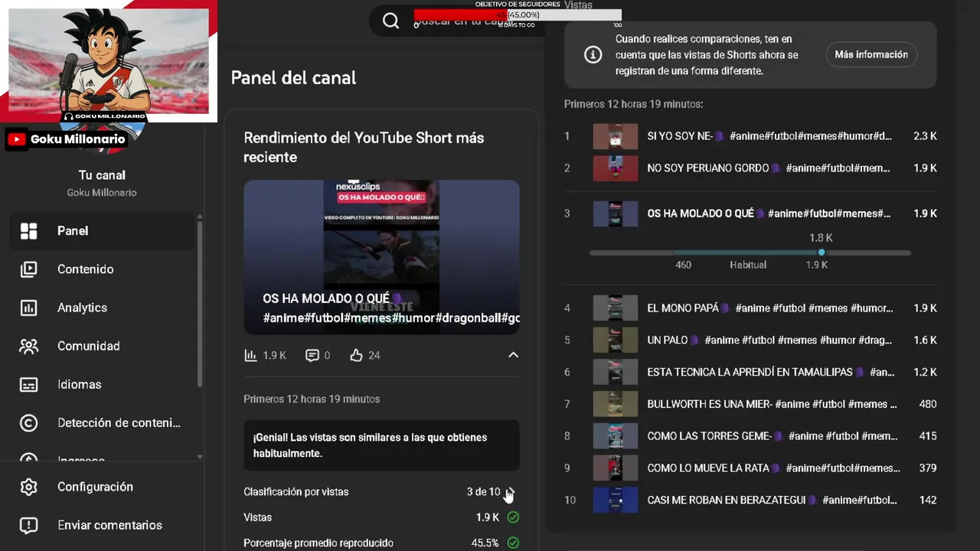Click the follower goal progress bar 45.00%
The image size is (980, 551).
tap(518, 15)
